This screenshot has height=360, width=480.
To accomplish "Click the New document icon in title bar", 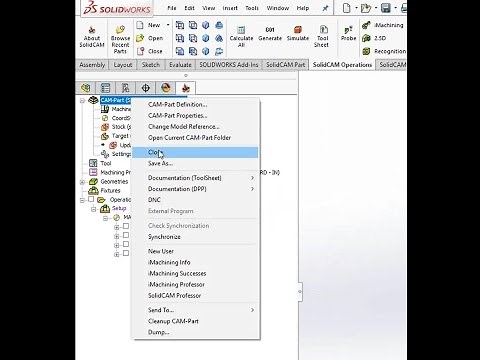I will (347, 8).
